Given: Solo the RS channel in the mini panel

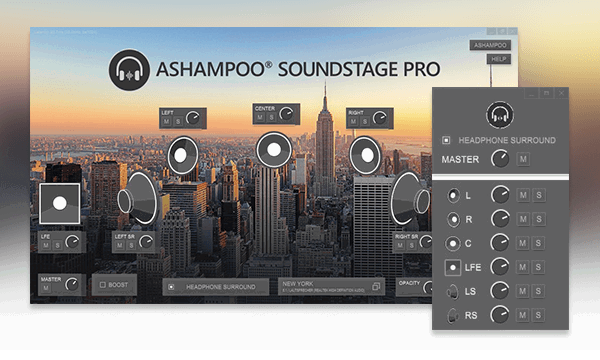Looking at the screenshot, I should click(538, 315).
